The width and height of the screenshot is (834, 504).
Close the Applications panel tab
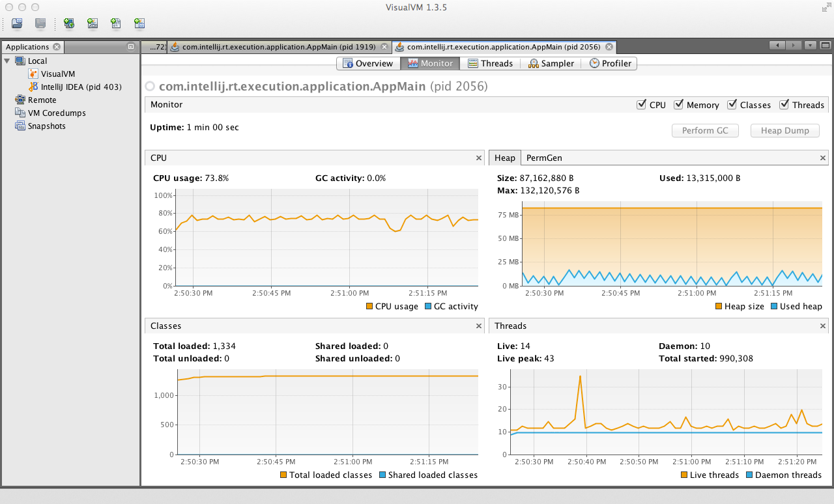57,47
